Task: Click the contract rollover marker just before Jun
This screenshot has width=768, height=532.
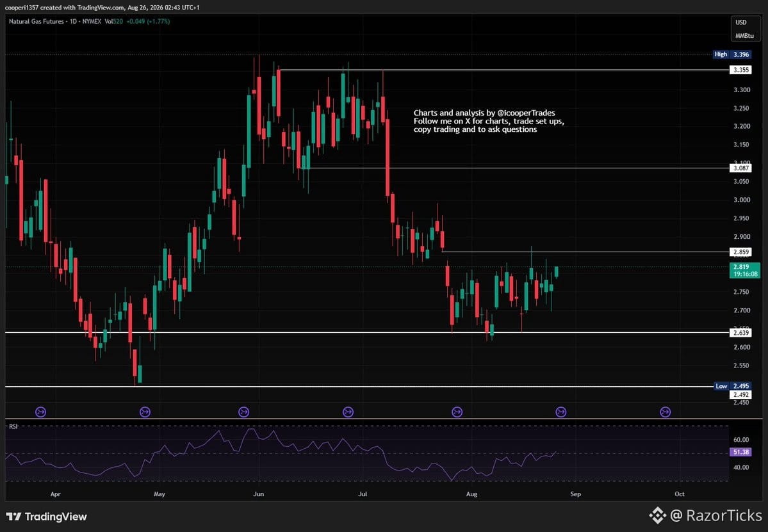Action: click(243, 412)
